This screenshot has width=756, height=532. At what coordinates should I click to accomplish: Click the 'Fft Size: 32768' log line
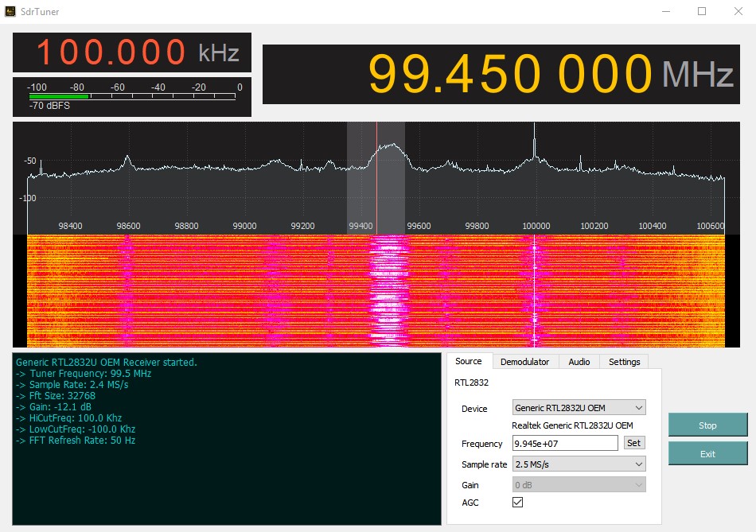point(56,396)
